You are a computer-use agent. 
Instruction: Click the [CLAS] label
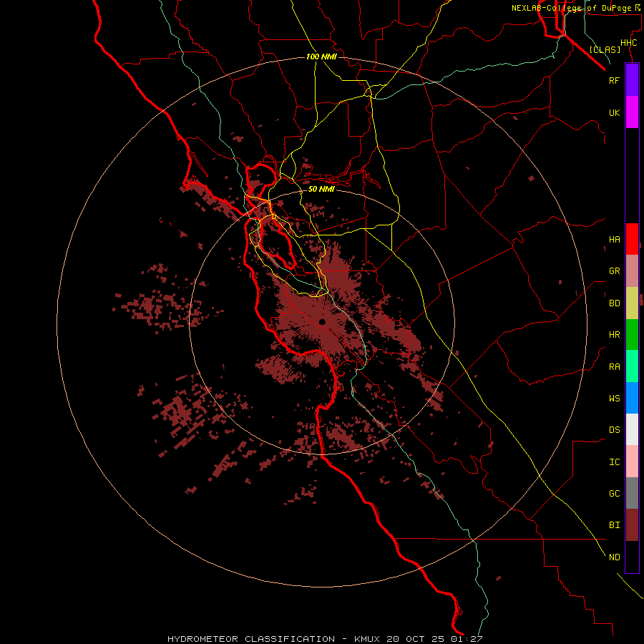(605, 49)
